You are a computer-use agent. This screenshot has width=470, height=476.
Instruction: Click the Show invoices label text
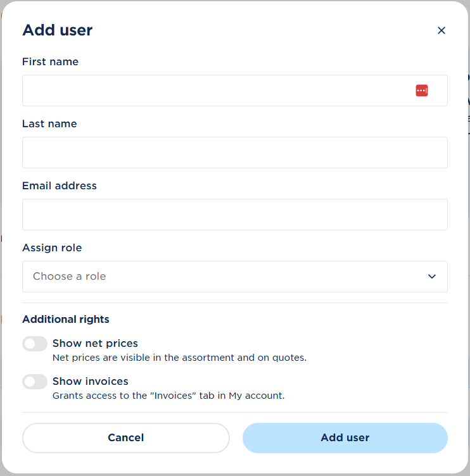point(91,381)
